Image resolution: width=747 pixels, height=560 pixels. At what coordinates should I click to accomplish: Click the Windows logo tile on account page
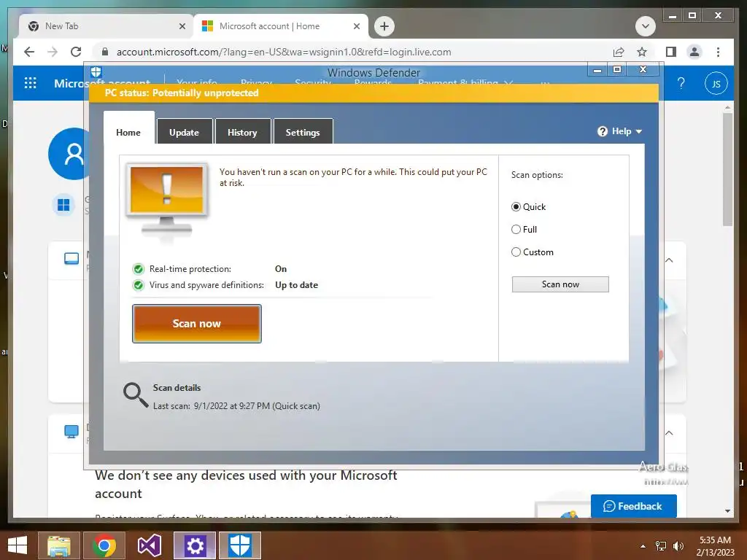pos(63,205)
